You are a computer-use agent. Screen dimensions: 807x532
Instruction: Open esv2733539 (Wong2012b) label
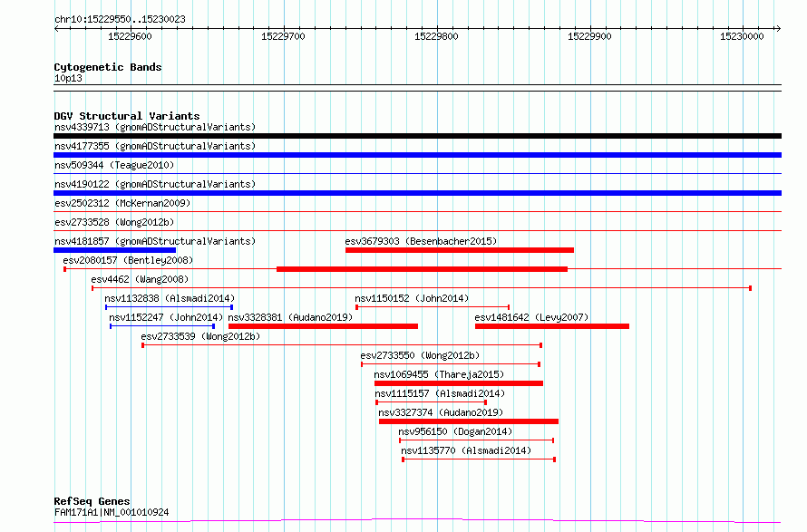pos(200,336)
